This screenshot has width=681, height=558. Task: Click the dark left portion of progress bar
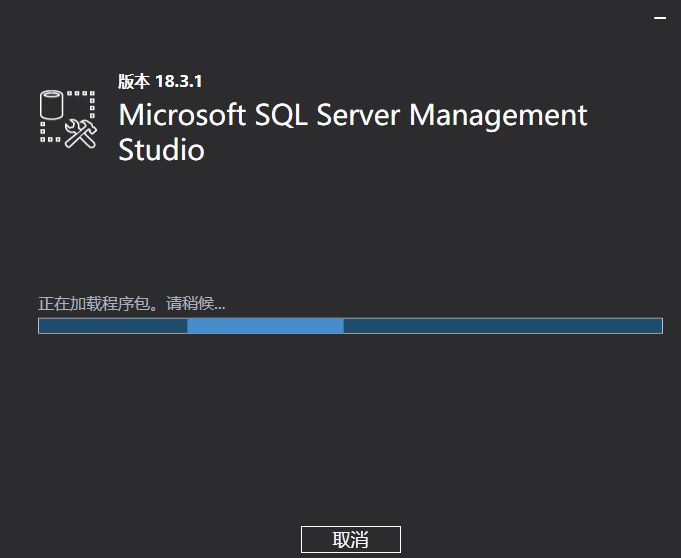click(x=113, y=326)
